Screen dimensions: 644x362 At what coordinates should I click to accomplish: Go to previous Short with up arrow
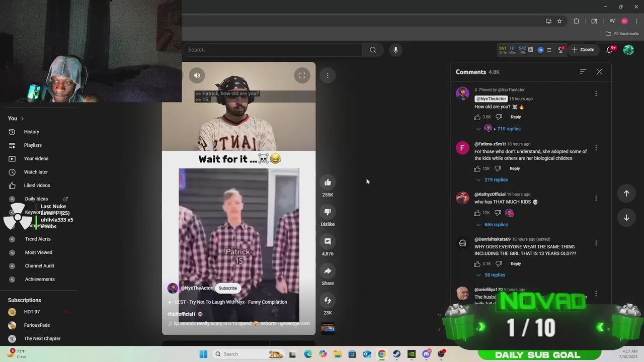(626, 194)
